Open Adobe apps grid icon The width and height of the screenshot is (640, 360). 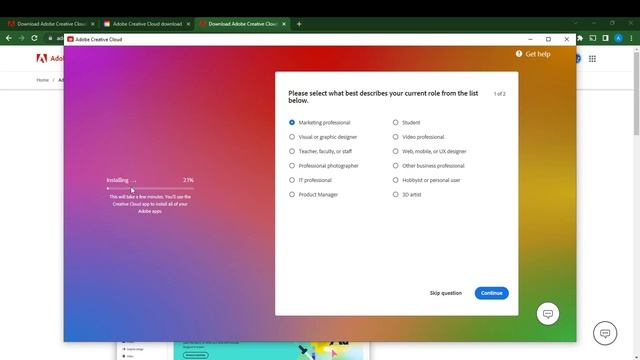click(592, 59)
